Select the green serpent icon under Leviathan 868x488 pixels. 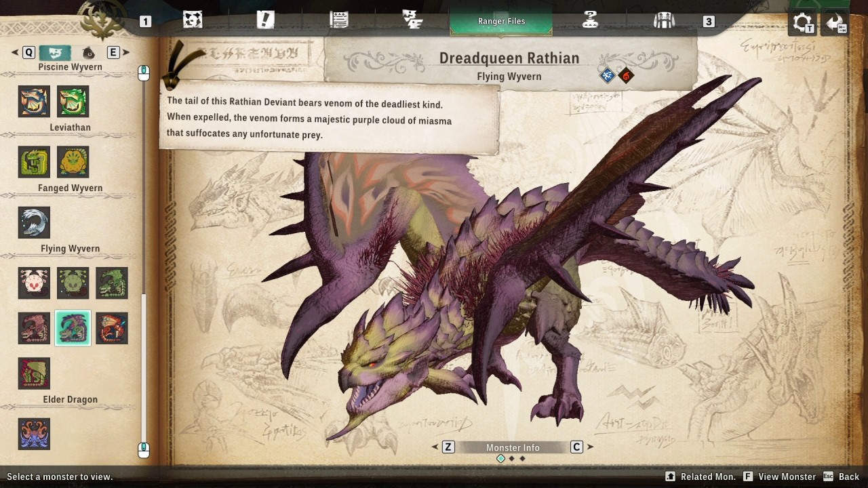click(34, 162)
